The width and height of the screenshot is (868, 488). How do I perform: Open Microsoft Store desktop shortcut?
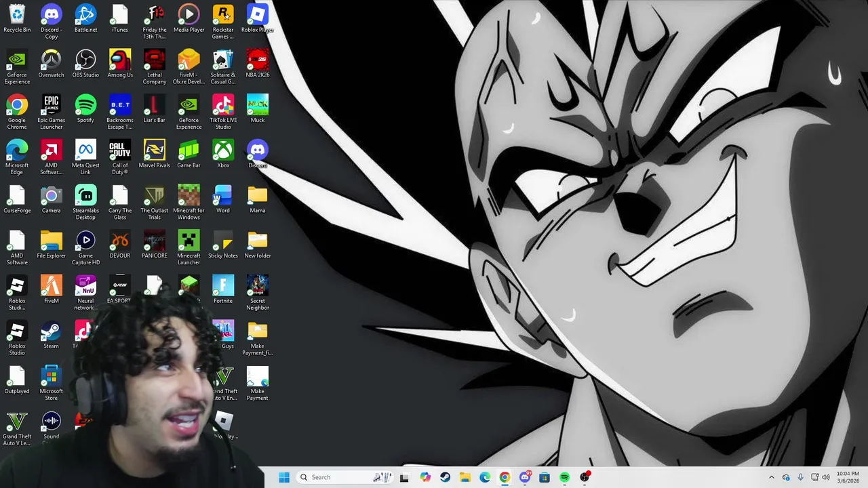tap(51, 384)
